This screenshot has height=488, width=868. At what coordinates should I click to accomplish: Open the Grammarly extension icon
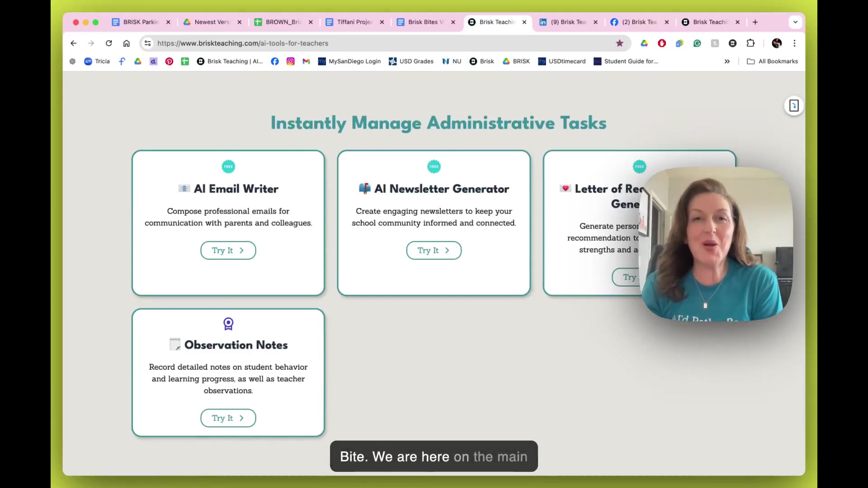pos(697,43)
